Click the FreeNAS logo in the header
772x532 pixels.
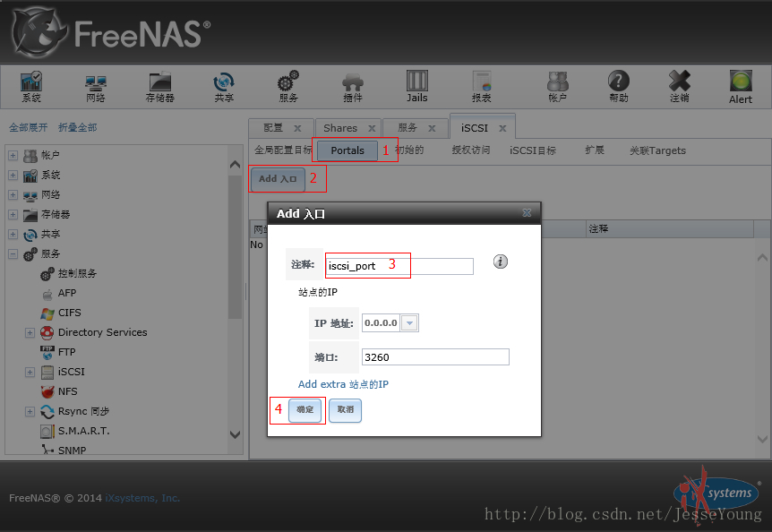[112, 33]
